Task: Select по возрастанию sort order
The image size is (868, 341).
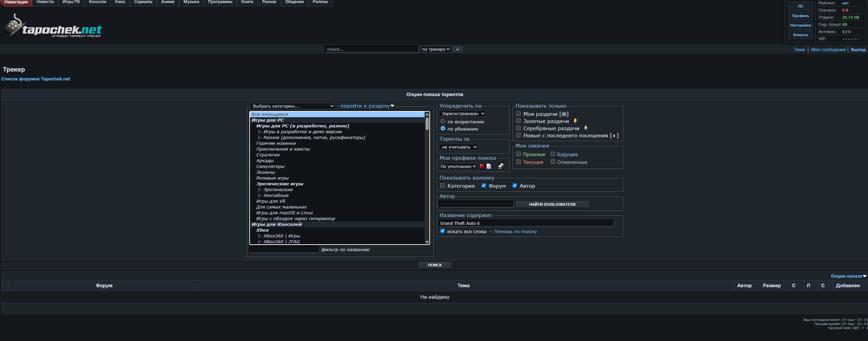Action: 443,121
